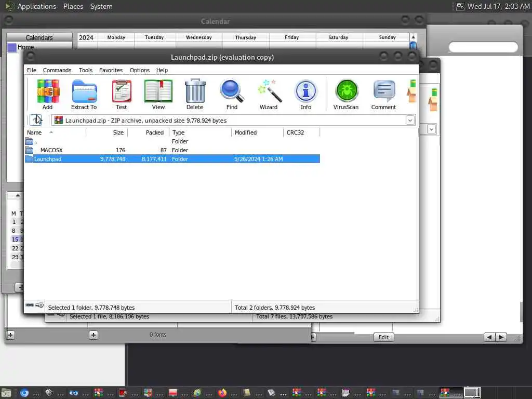Click the Wednesday column header in Calendar
This screenshot has height=399, width=532.
(199, 37)
